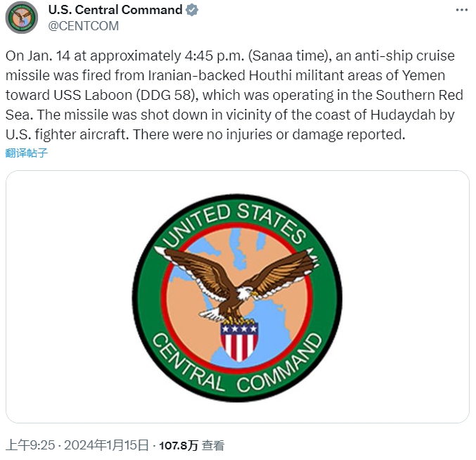The height and width of the screenshot is (460, 476).
Task: Click the 107.8万 view count
Action: coord(178,445)
